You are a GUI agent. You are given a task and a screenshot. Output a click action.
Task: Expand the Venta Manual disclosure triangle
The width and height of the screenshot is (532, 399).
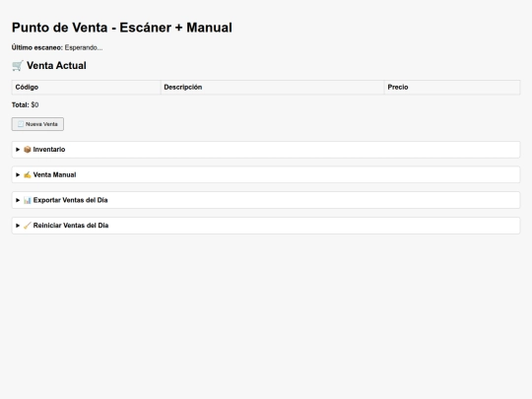pyautogui.click(x=18, y=174)
